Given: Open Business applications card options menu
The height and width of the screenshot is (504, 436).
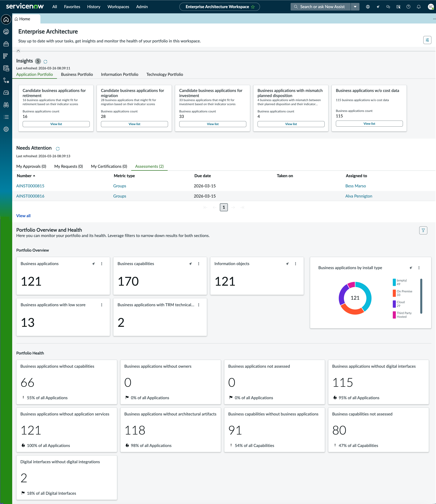Looking at the screenshot, I should [102, 264].
